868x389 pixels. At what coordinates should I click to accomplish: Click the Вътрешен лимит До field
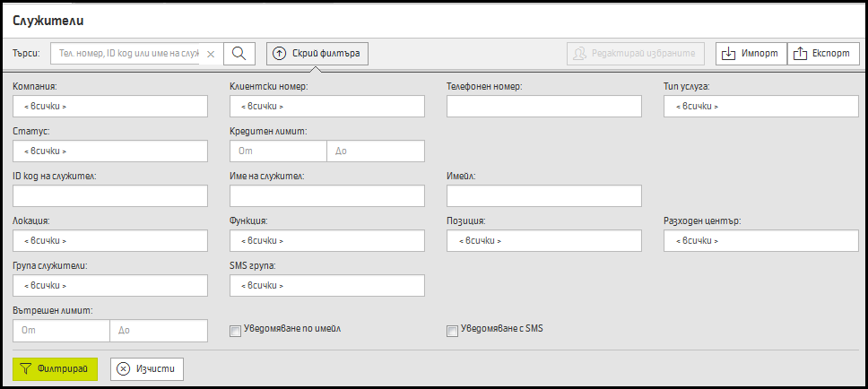(x=159, y=331)
